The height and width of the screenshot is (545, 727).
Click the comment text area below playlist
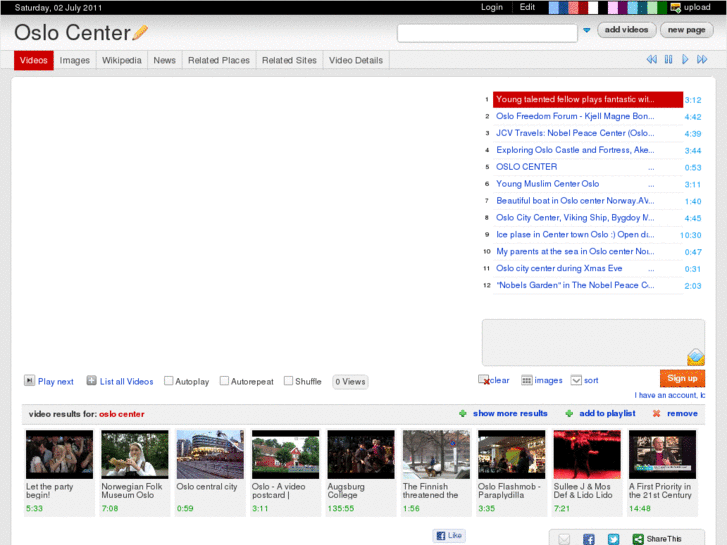click(593, 342)
